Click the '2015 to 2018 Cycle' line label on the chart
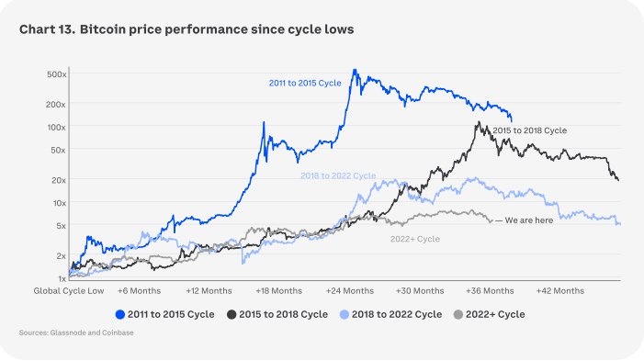This screenshot has height=361, width=644. click(x=529, y=130)
